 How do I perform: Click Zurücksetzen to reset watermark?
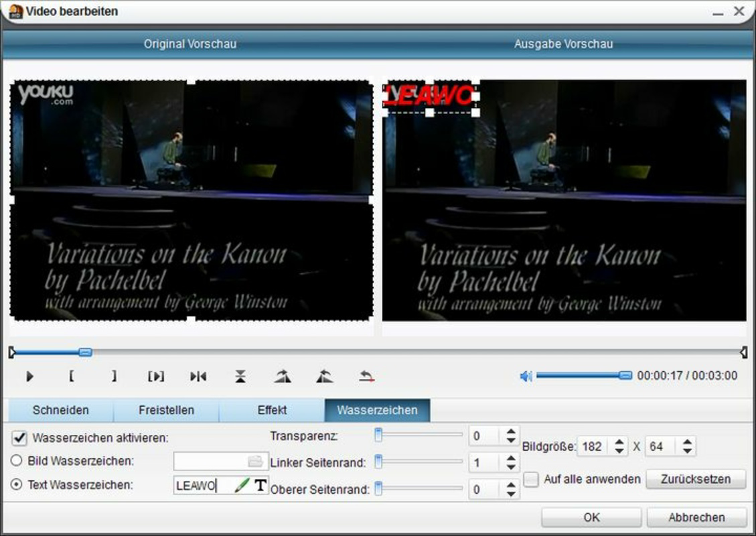pyautogui.click(x=696, y=479)
